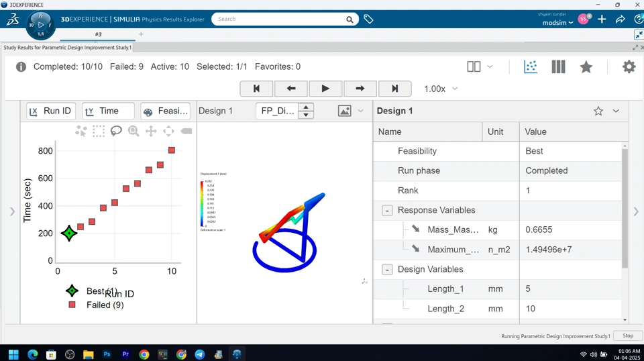
Task: Expand the left side panel arrow
Action: click(12, 211)
